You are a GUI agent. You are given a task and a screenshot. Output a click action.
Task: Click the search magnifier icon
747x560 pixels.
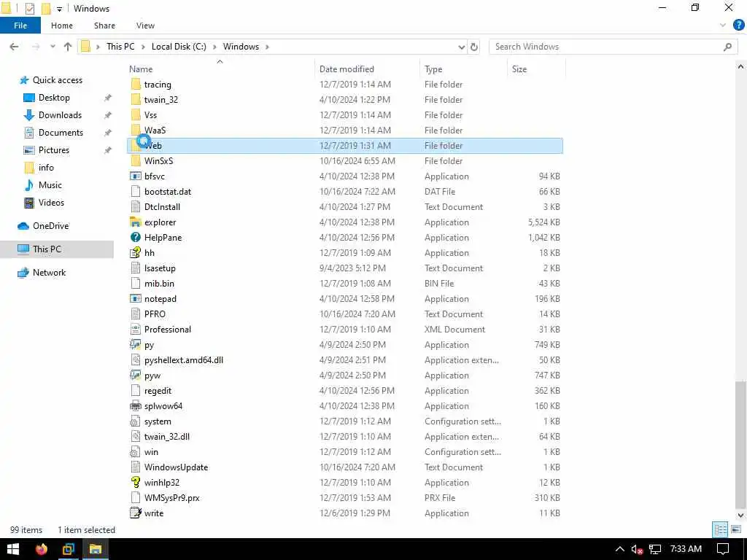(727, 47)
